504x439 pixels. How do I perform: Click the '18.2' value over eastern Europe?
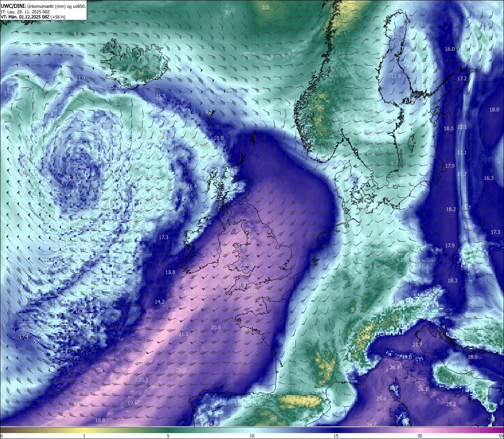451,209
